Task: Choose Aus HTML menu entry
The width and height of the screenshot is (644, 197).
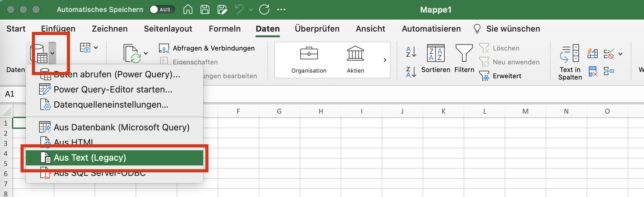Action: coord(114,142)
